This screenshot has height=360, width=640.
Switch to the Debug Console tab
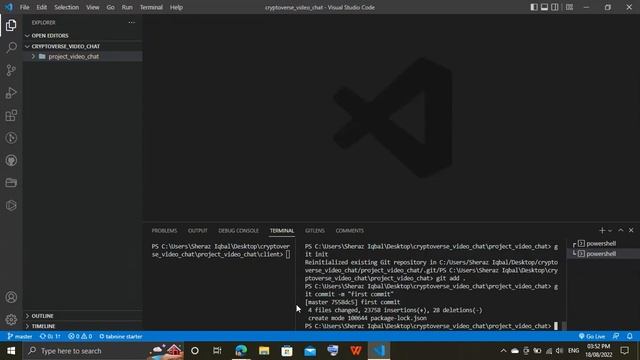(239, 231)
